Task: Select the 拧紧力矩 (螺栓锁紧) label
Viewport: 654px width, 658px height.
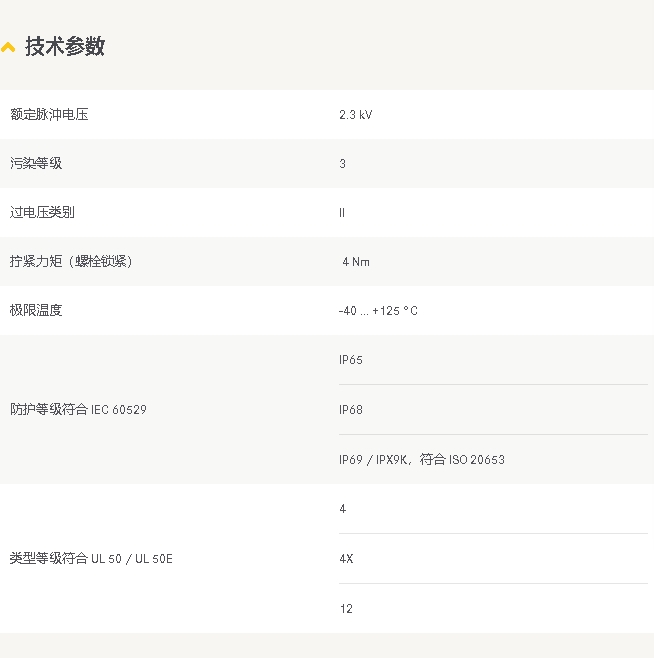Action: [x=71, y=261]
